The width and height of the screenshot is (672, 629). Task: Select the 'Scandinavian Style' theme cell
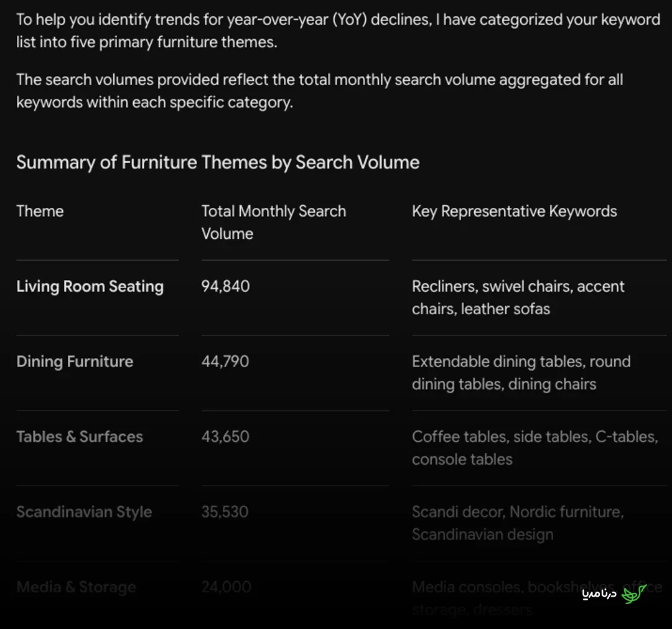84,512
